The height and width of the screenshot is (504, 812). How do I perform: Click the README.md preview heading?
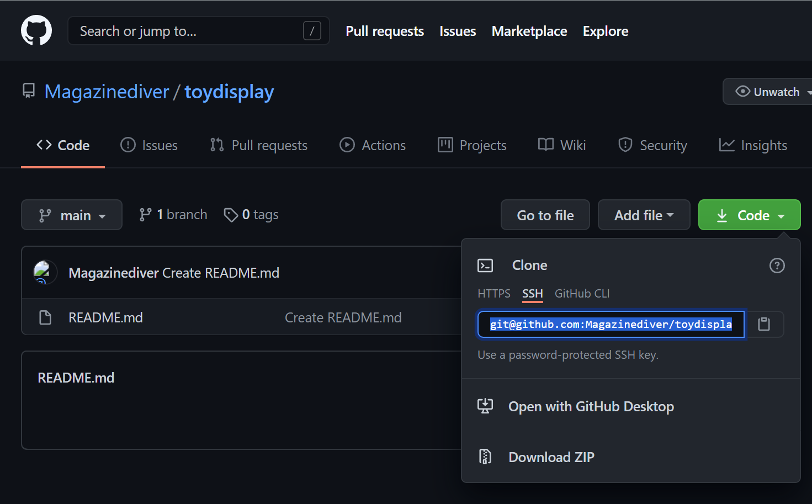click(x=76, y=378)
